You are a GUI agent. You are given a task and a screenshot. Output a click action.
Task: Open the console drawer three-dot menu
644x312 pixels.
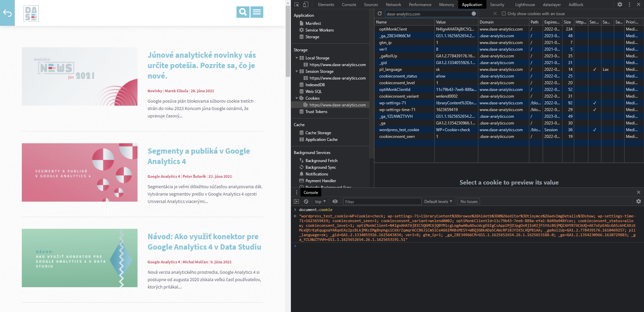coord(297,192)
